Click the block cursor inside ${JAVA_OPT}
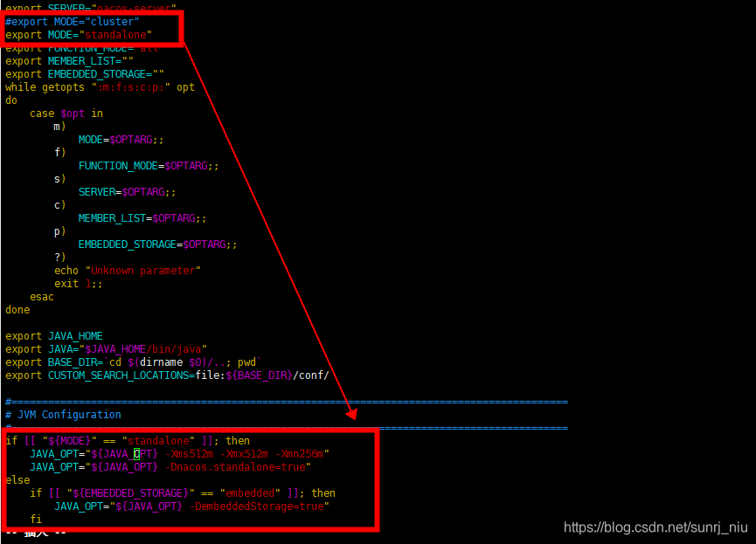 tap(137, 453)
